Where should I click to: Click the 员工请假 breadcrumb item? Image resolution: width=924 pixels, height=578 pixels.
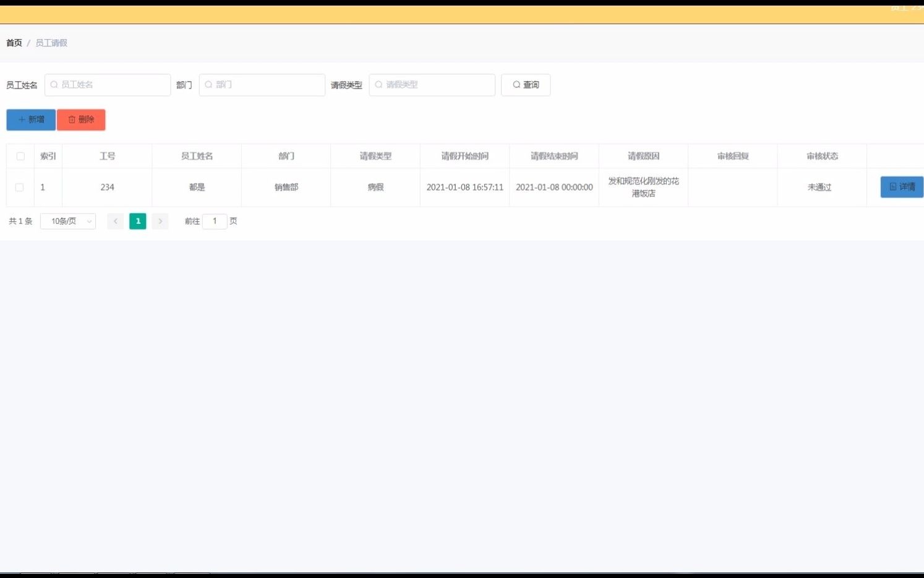(51, 43)
